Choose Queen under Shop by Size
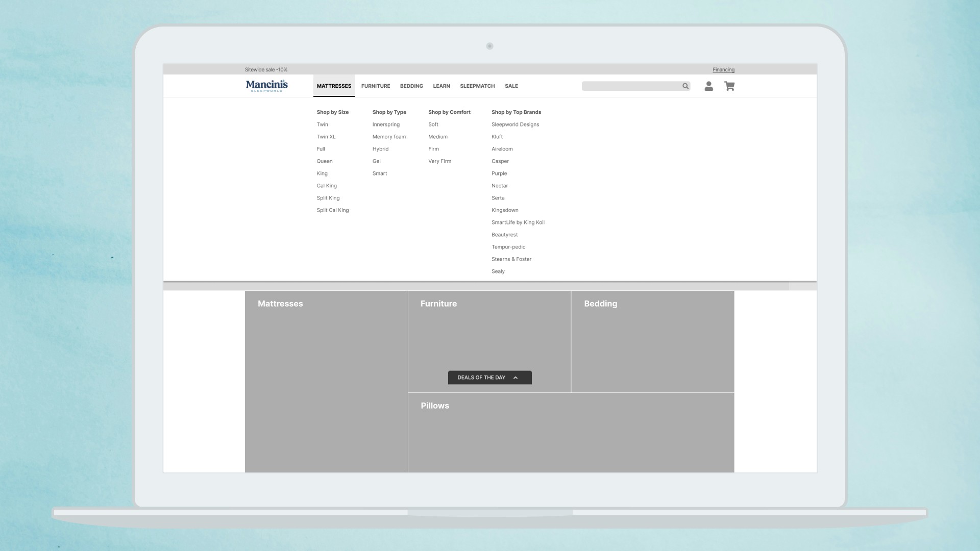Screen dimensions: 980x551 [324, 161]
